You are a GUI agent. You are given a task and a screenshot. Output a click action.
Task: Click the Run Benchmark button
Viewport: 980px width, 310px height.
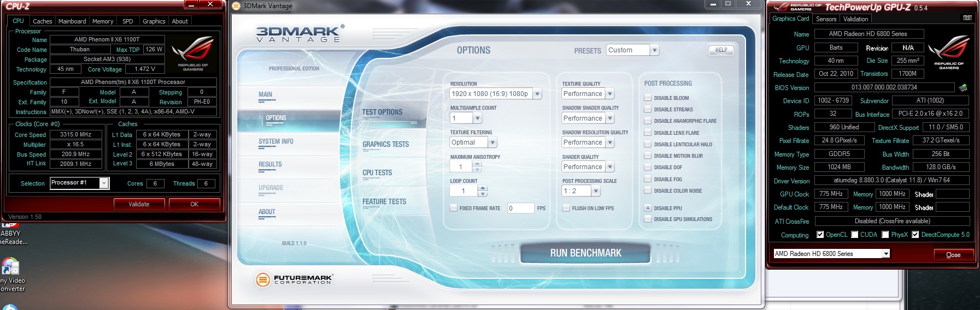click(x=585, y=253)
